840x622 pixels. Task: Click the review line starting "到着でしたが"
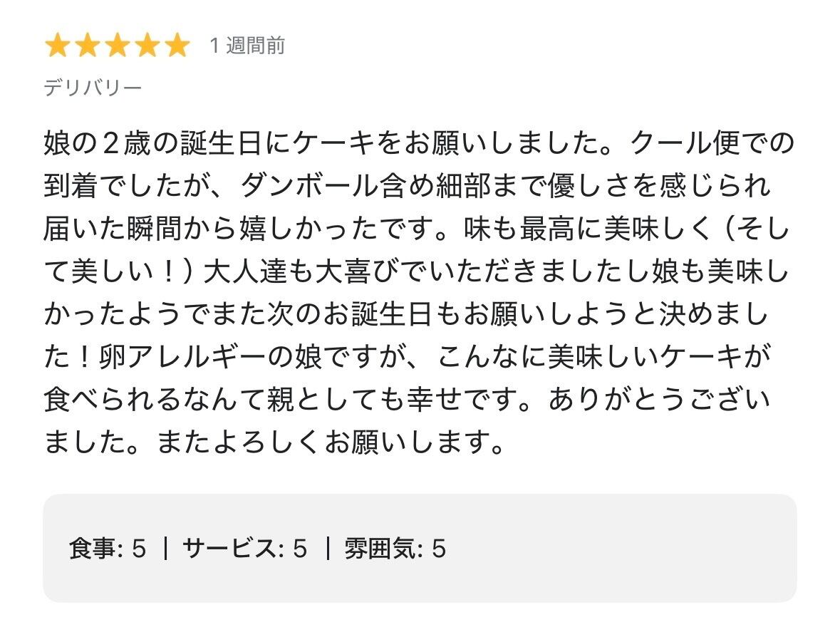pyautogui.click(x=407, y=187)
